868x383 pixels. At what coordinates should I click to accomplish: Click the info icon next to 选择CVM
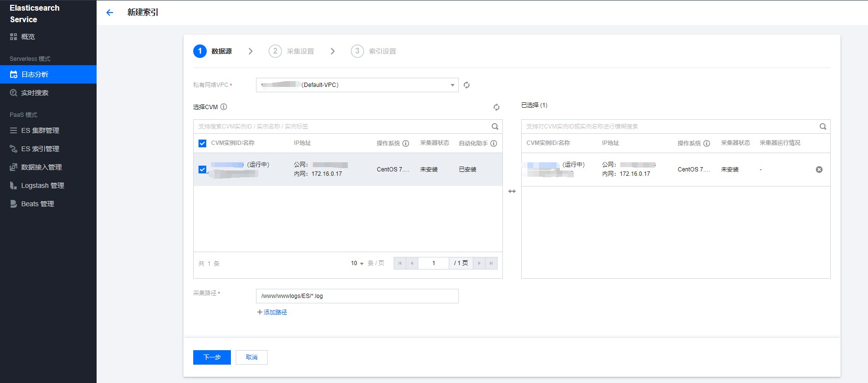coord(224,107)
